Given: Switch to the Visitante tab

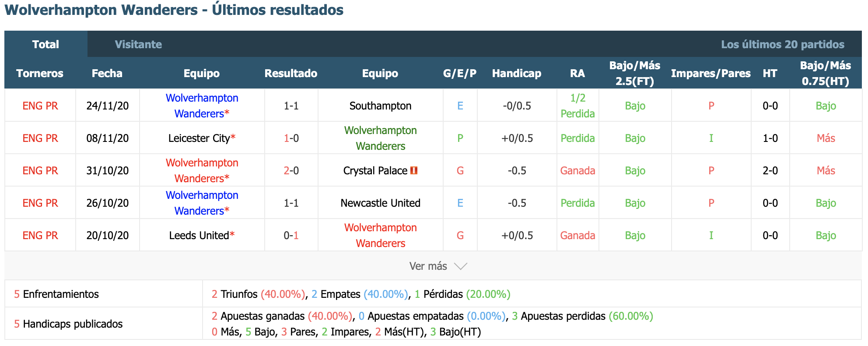Looking at the screenshot, I should 138,44.
